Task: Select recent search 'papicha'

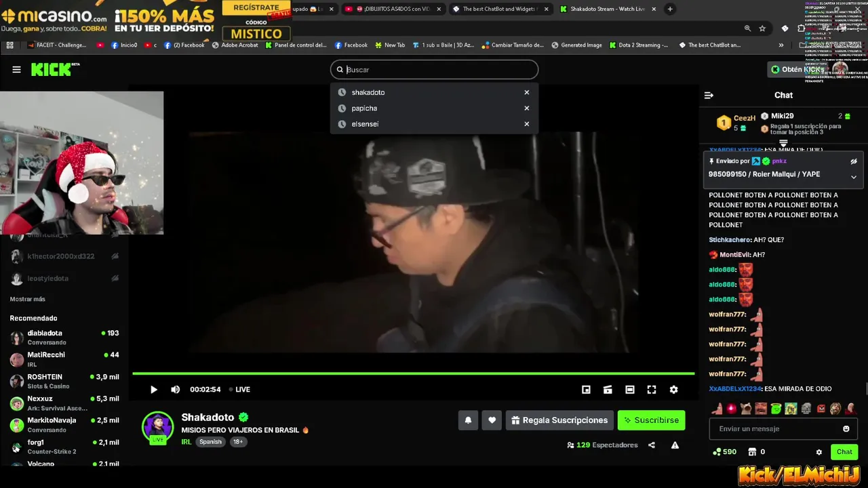Action: (364, 108)
